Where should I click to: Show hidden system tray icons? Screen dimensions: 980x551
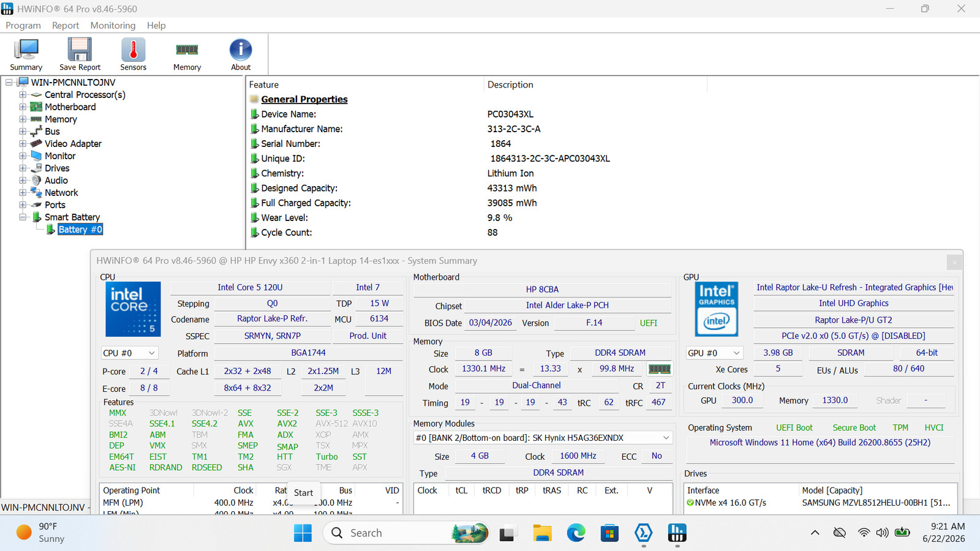[x=815, y=533]
